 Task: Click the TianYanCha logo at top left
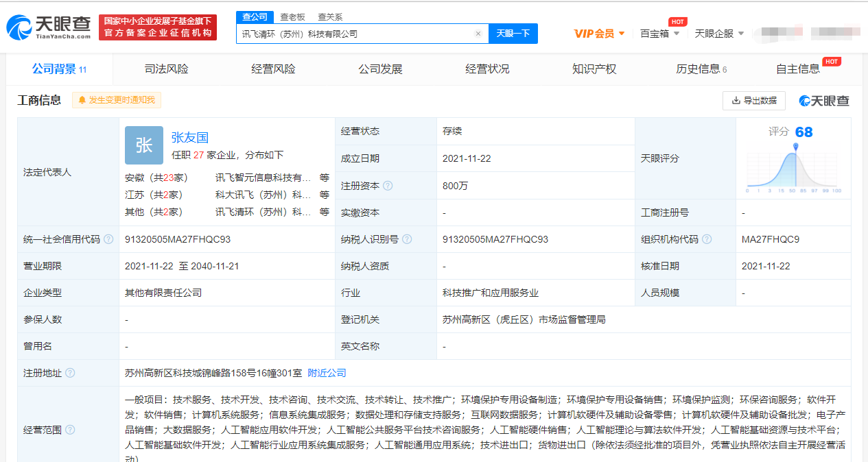pos(49,27)
